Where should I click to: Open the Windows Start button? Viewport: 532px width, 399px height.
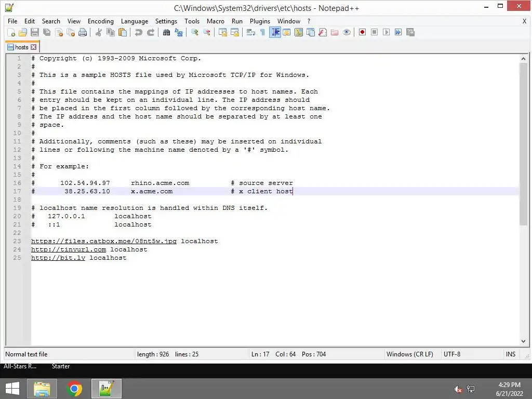(12, 389)
